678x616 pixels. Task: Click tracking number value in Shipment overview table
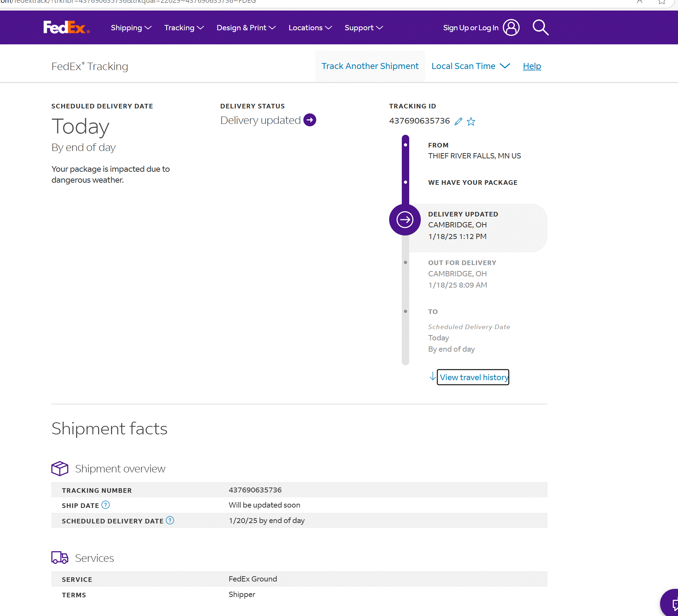click(x=255, y=490)
